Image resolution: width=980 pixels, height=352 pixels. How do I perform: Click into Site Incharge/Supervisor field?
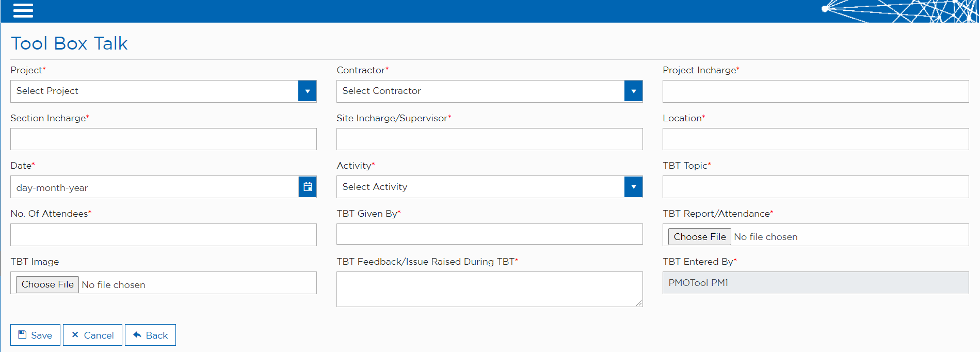[x=490, y=139]
